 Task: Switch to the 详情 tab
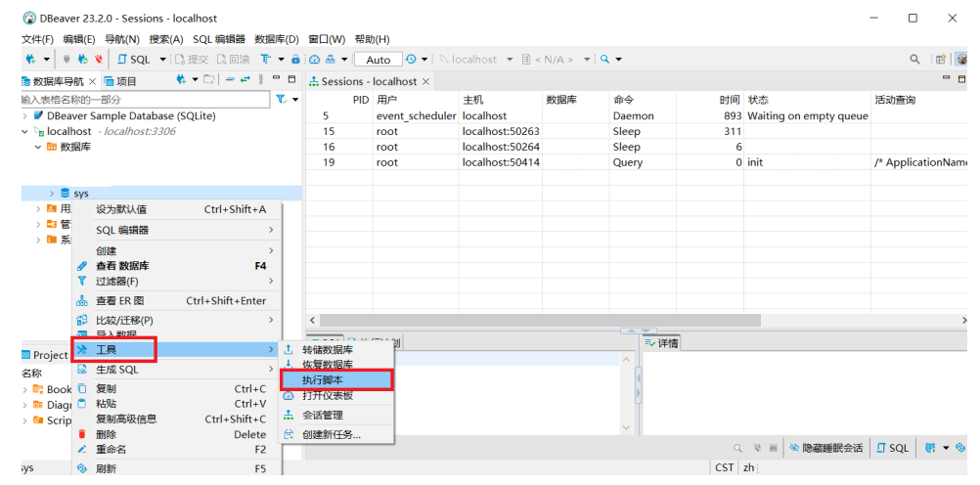click(x=661, y=342)
